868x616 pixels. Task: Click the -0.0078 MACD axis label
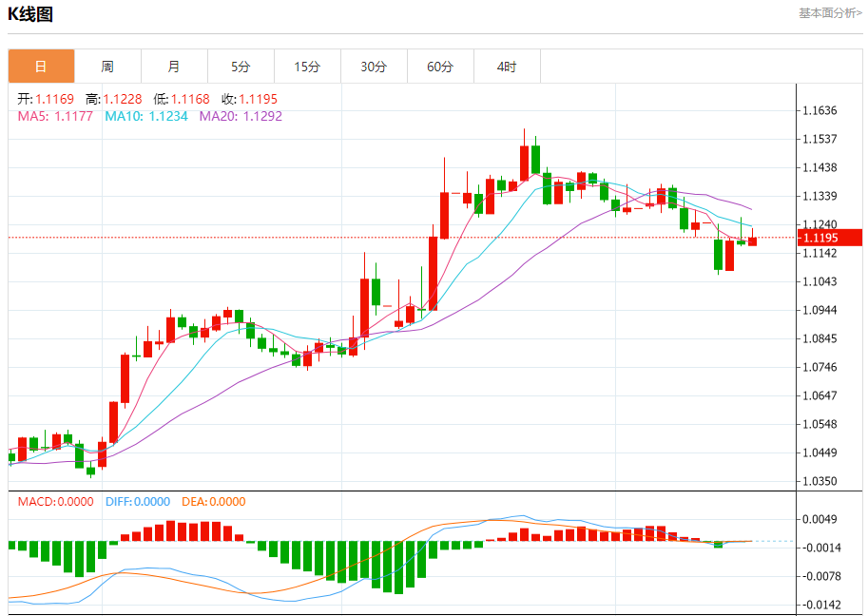click(x=820, y=577)
